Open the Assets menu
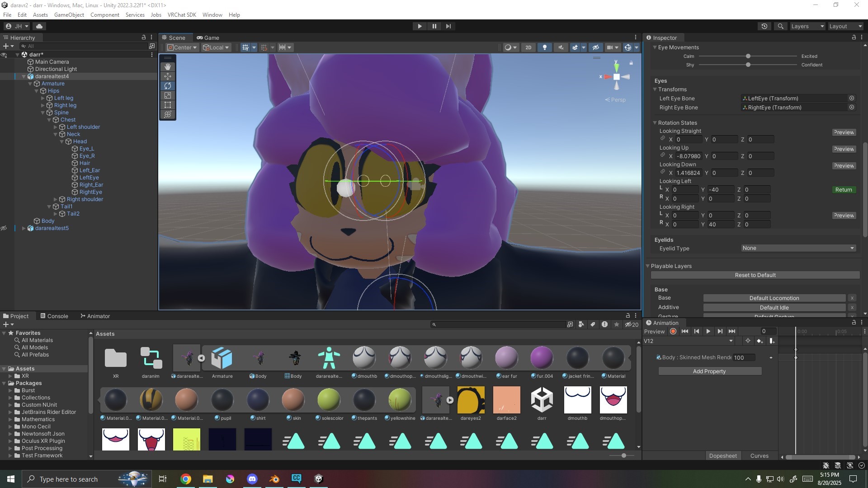The height and width of the screenshot is (488, 868). (40, 15)
